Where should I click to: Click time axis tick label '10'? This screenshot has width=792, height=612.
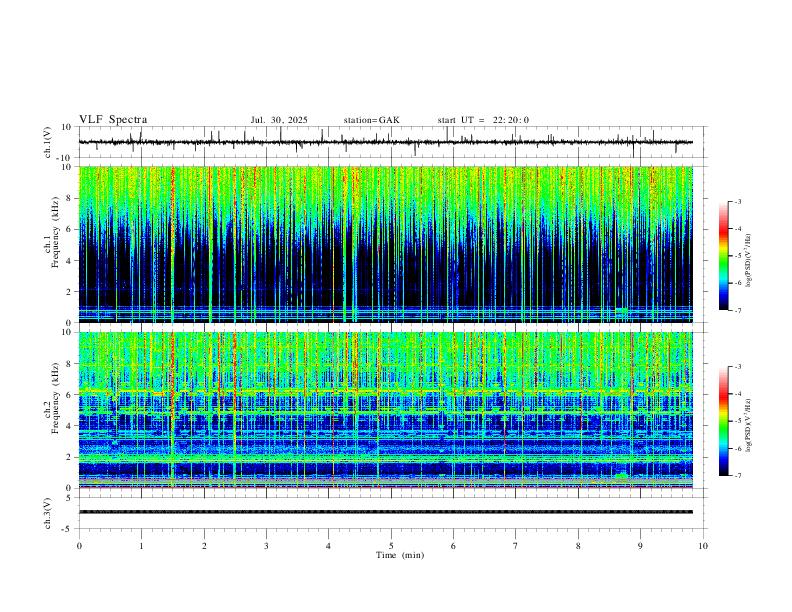703,546
